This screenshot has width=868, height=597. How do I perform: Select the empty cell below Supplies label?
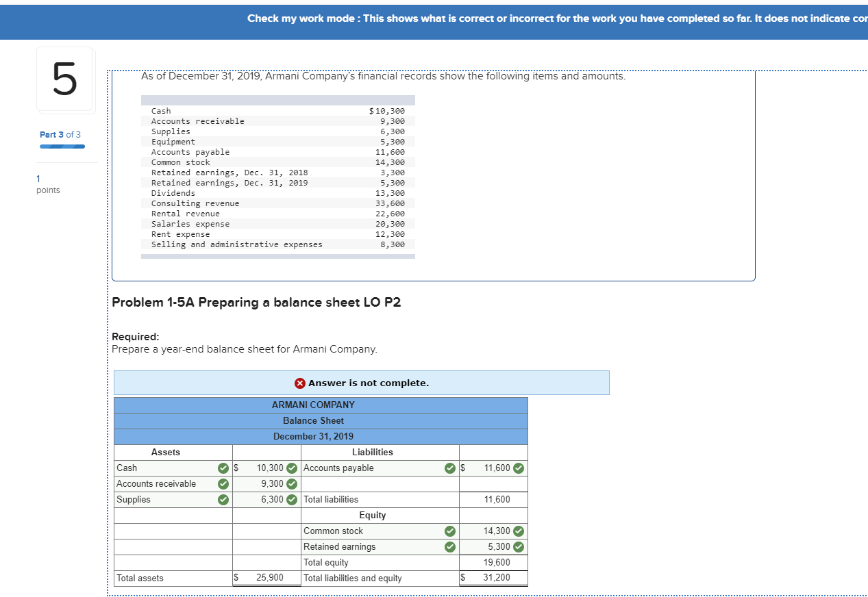click(173, 515)
